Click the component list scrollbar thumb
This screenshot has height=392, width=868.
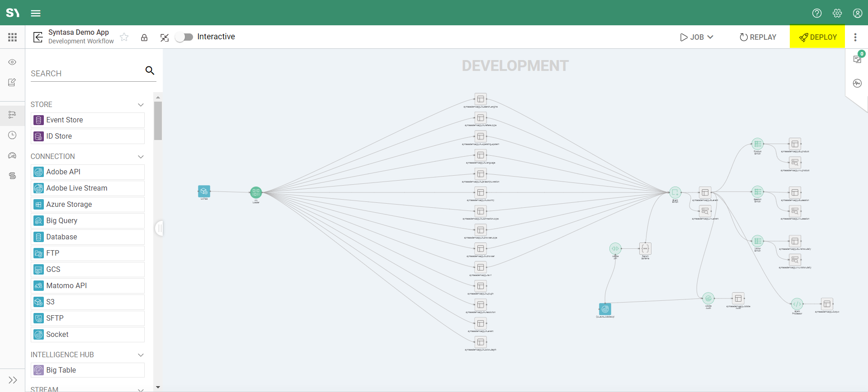(158, 120)
